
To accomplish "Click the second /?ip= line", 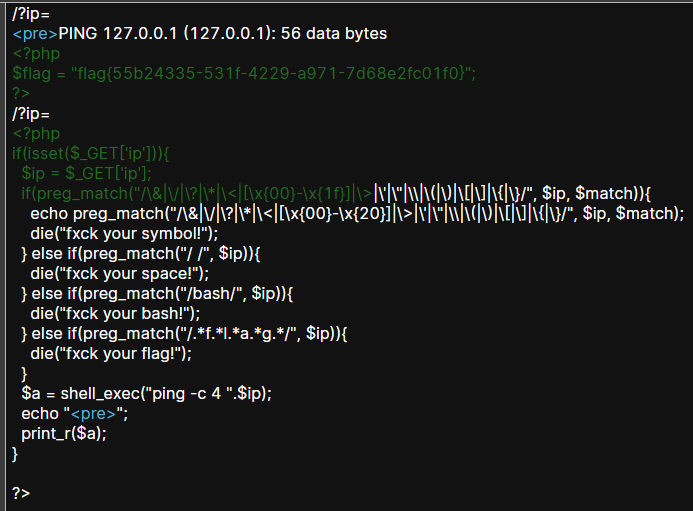I will (31, 114).
